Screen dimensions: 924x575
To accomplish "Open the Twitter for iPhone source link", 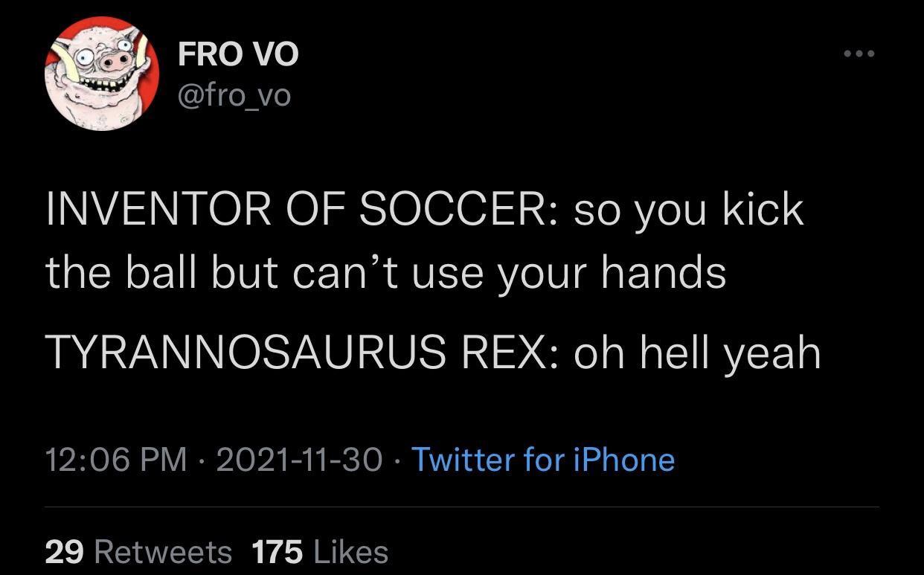I will point(543,459).
